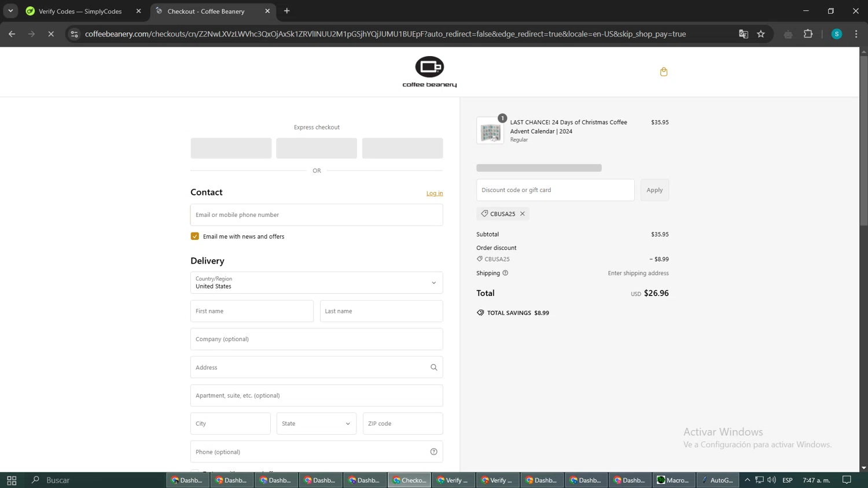Open the Windows Start menu
Screen dimensions: 868x488
pyautogui.click(x=12, y=480)
